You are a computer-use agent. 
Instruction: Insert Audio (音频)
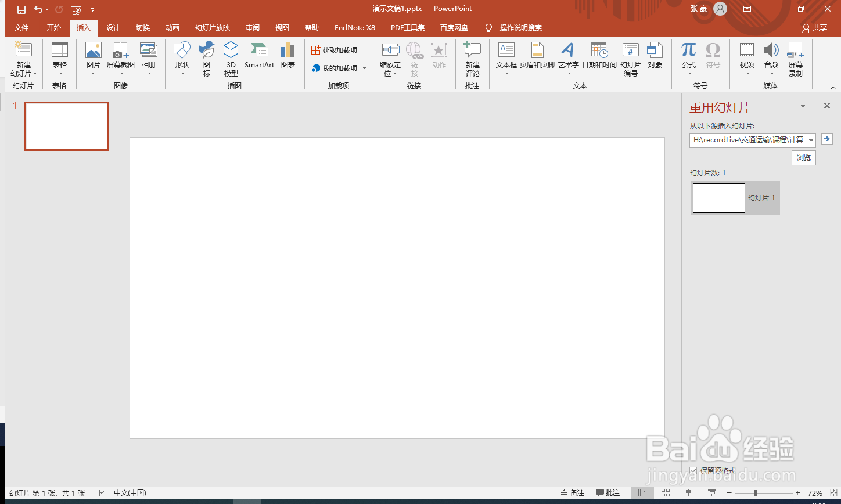click(771, 50)
